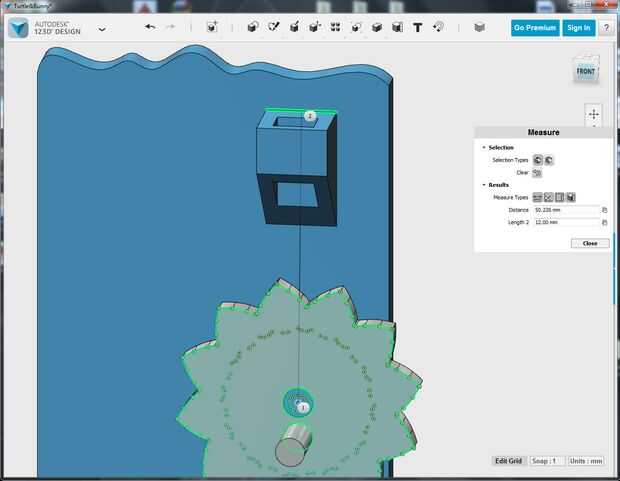This screenshot has height=481, width=620.
Task: Copy the Distance value to clipboard
Action: coord(605,210)
